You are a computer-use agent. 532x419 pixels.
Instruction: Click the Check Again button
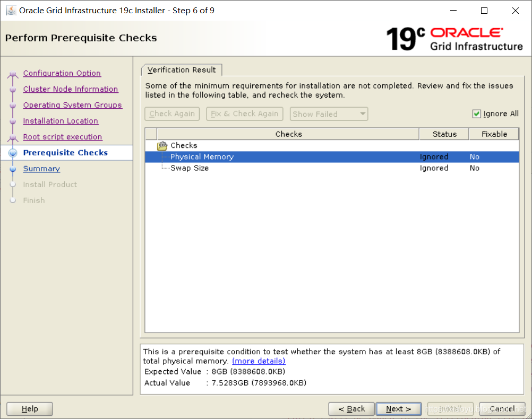click(172, 114)
